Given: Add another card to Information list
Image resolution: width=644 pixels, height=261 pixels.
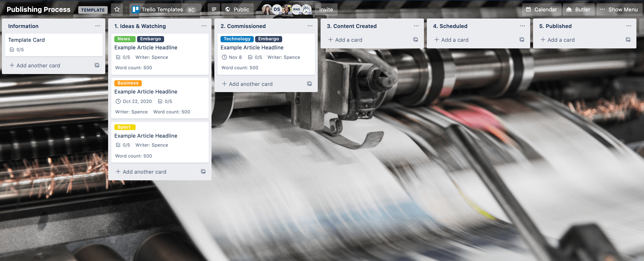Looking at the screenshot, I should point(35,65).
